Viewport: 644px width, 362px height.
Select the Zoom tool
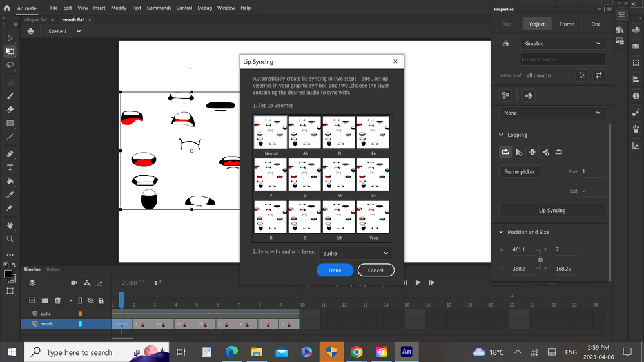(x=10, y=239)
